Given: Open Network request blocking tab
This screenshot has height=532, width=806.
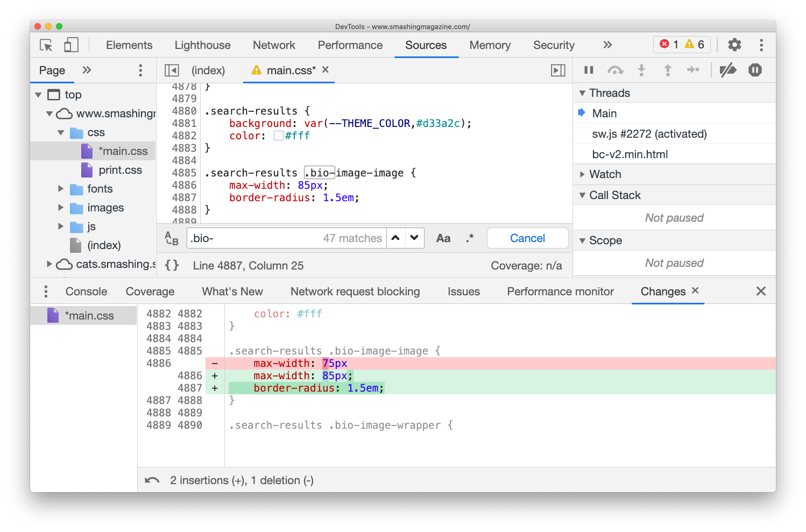Looking at the screenshot, I should pos(355,291).
